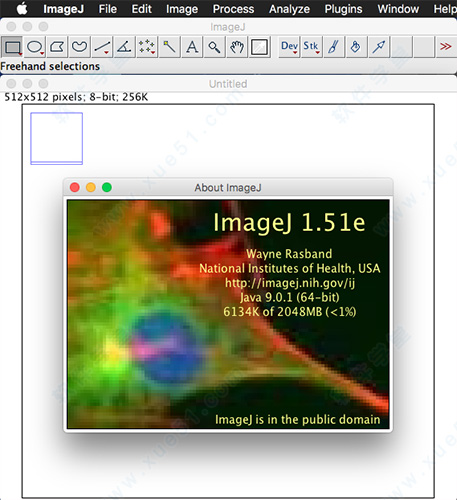Click the 6134K of 2048MB memory text

pyautogui.click(x=290, y=312)
